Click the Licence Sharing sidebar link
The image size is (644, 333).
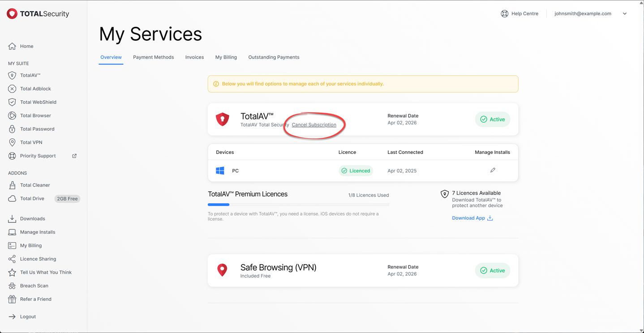(x=38, y=259)
